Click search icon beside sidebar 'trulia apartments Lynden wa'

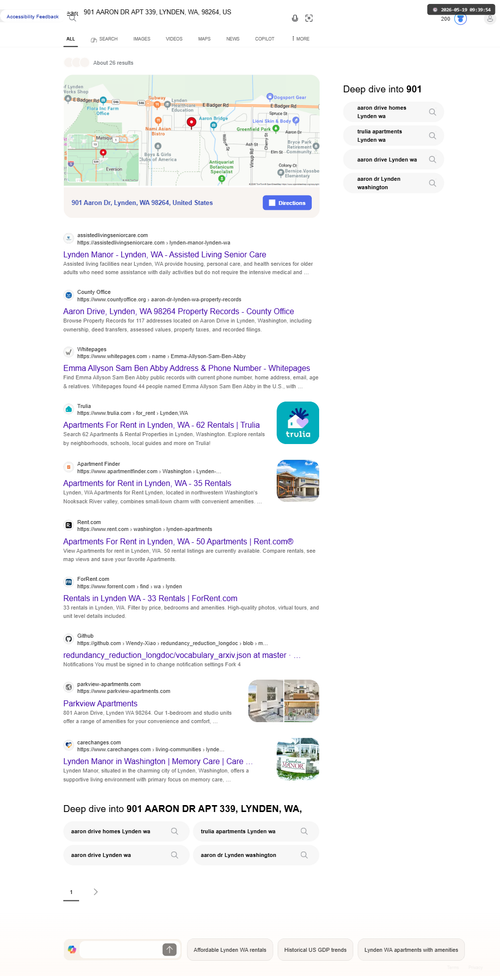pyautogui.click(x=432, y=136)
